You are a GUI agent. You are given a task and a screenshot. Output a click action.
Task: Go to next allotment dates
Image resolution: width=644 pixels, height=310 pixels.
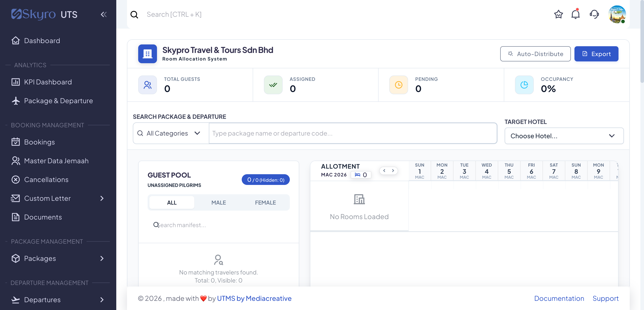[393, 171]
